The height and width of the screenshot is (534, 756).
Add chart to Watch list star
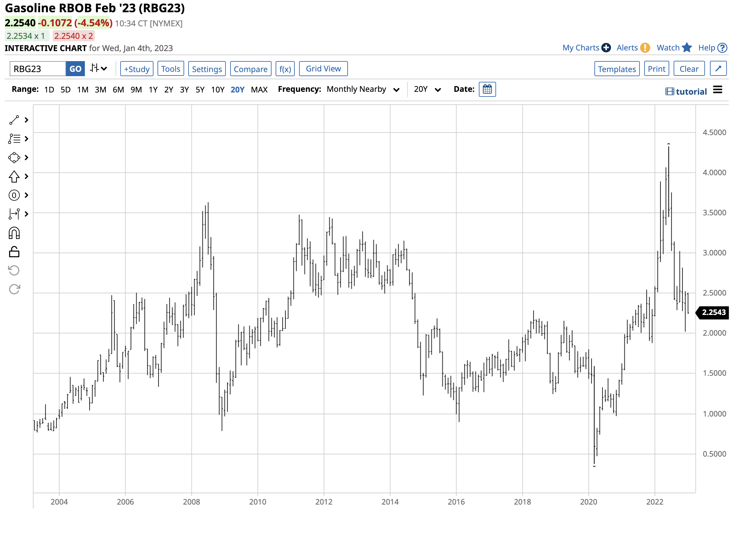tap(687, 48)
